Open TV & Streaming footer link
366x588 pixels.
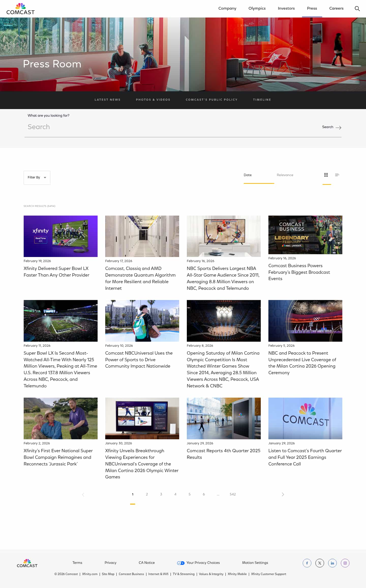[184, 574]
